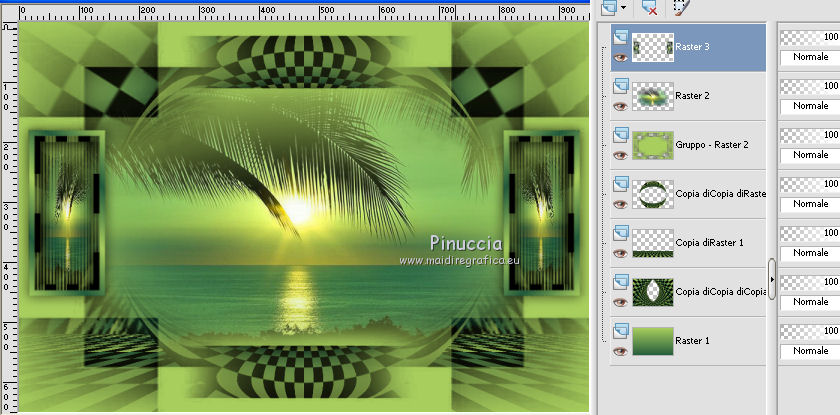The image size is (840, 415).
Task: Click layer type icon of checkered Copia diCopia diCopia layer
Action: click(621, 282)
